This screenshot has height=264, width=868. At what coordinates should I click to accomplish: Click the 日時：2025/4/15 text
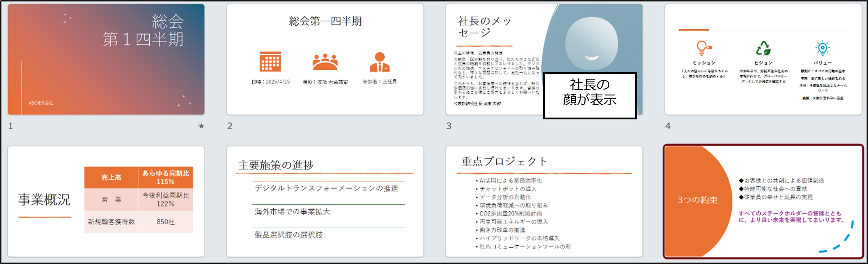point(271,82)
